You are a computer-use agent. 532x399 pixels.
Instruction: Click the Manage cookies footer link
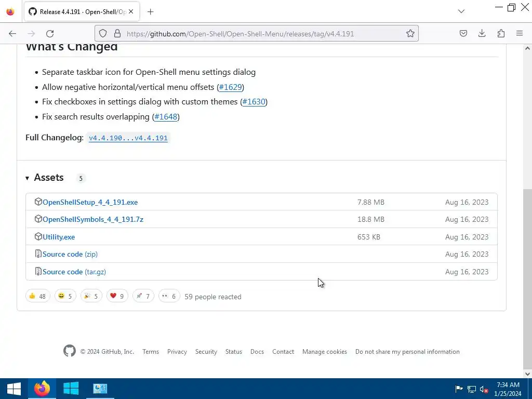[325, 352]
